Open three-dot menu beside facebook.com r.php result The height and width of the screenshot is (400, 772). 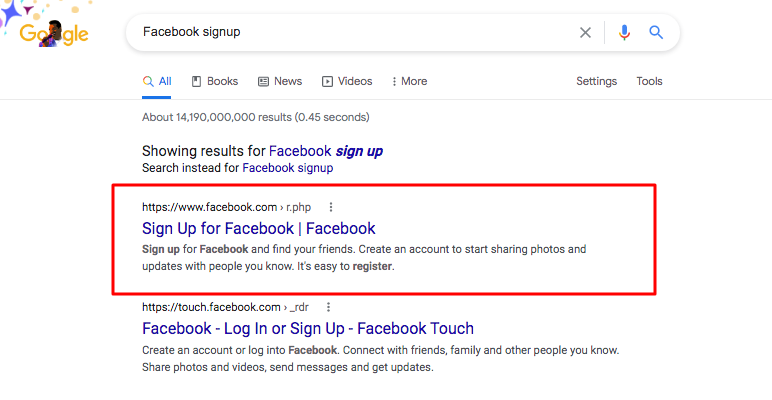coord(331,207)
